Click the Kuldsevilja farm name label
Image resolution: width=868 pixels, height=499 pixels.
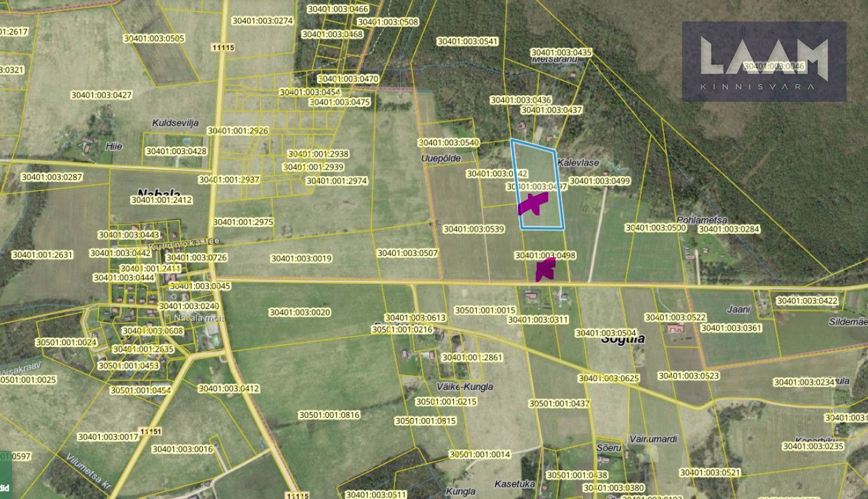coord(175,123)
